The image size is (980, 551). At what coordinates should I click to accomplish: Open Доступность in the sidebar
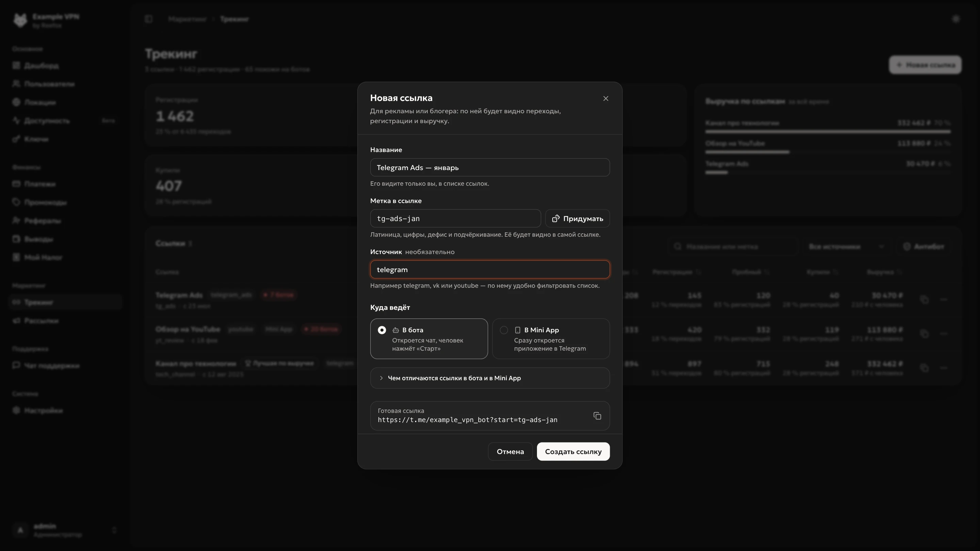[65, 121]
